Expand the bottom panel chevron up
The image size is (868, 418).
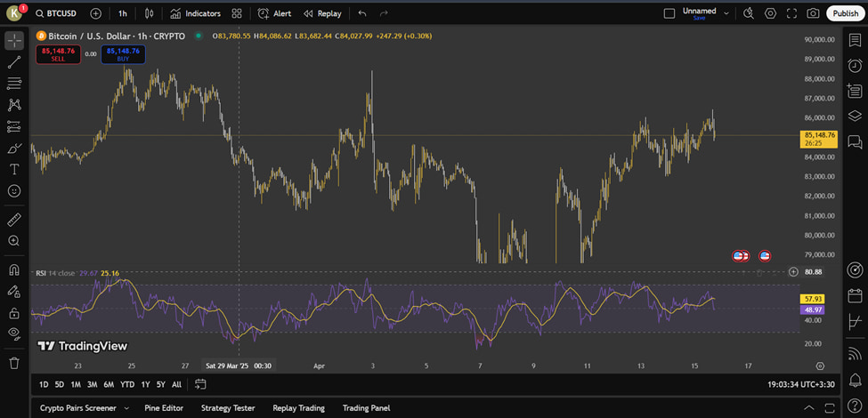coord(808,408)
